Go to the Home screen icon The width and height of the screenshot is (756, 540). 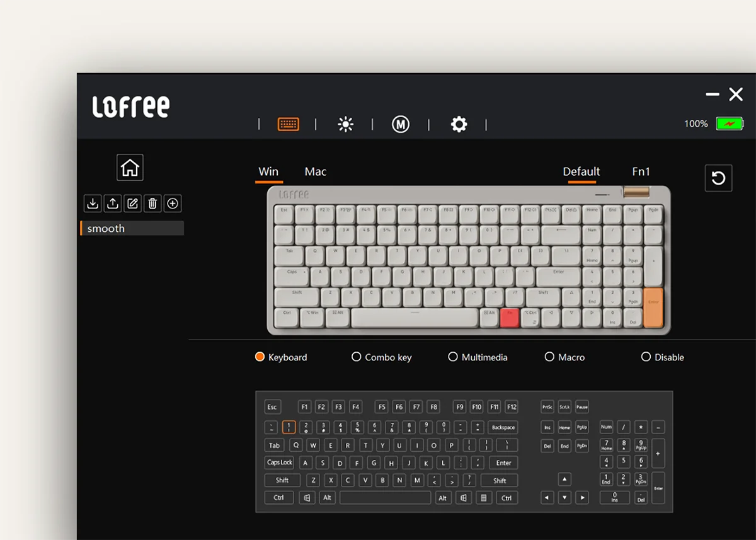[x=130, y=168]
